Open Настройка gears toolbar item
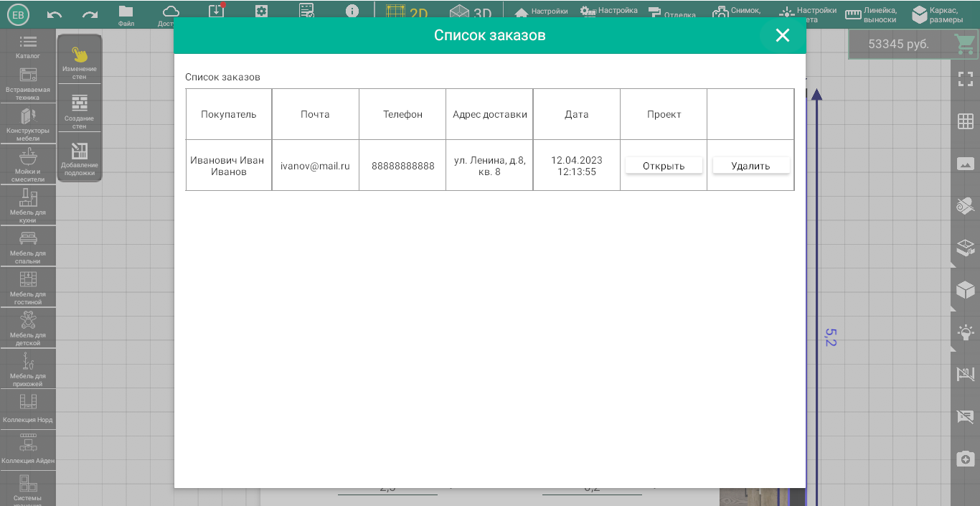 [609, 12]
